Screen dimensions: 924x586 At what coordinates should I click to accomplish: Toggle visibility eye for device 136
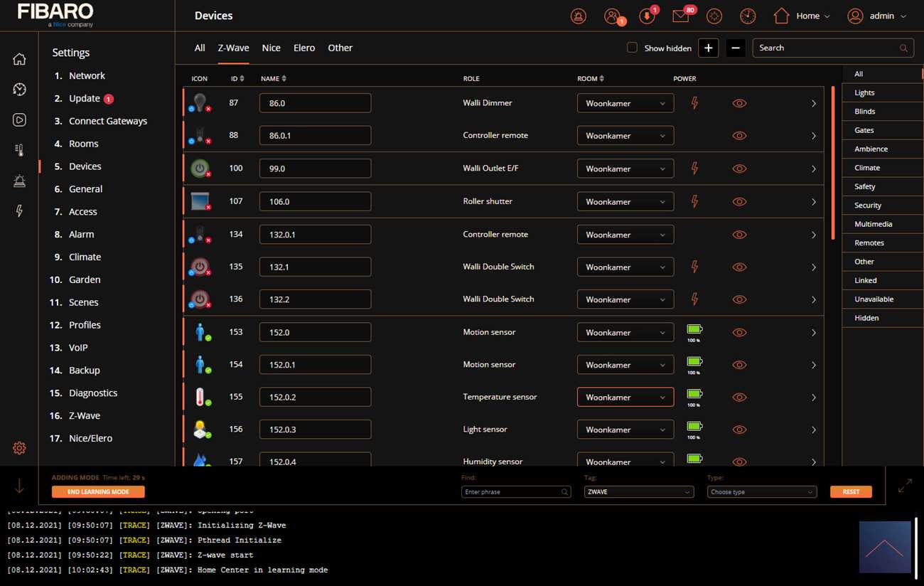click(x=739, y=299)
